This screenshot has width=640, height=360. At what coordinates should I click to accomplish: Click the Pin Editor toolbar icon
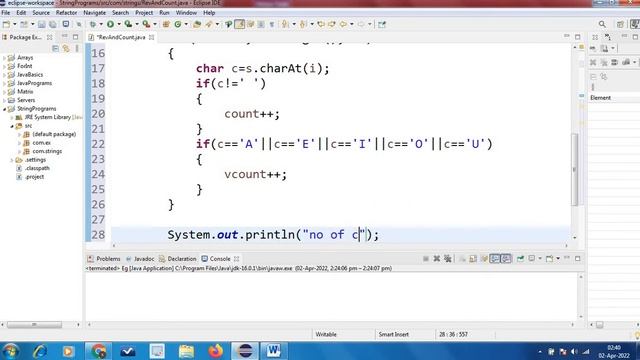point(382,24)
